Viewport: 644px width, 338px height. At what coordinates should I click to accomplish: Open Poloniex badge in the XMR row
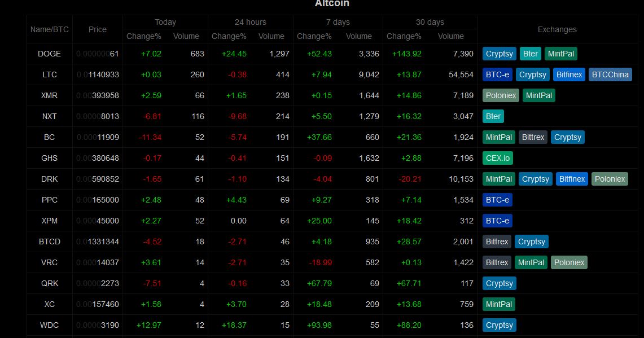point(501,96)
